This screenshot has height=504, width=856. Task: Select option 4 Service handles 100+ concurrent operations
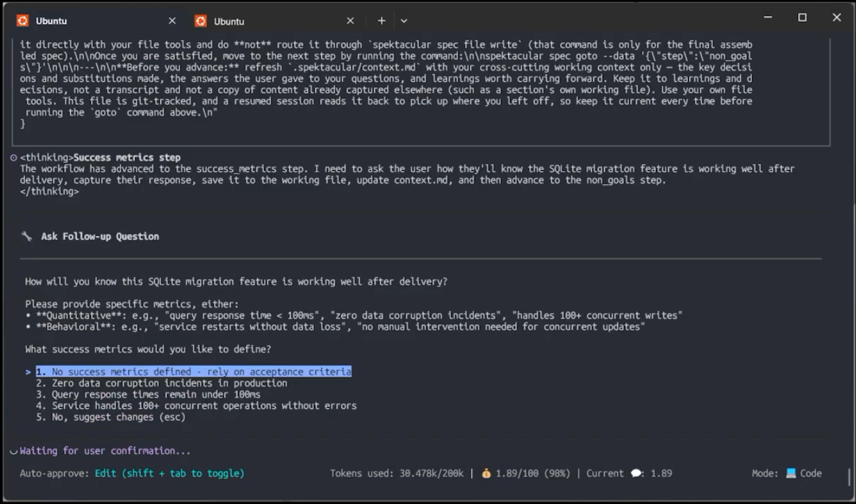click(x=197, y=406)
